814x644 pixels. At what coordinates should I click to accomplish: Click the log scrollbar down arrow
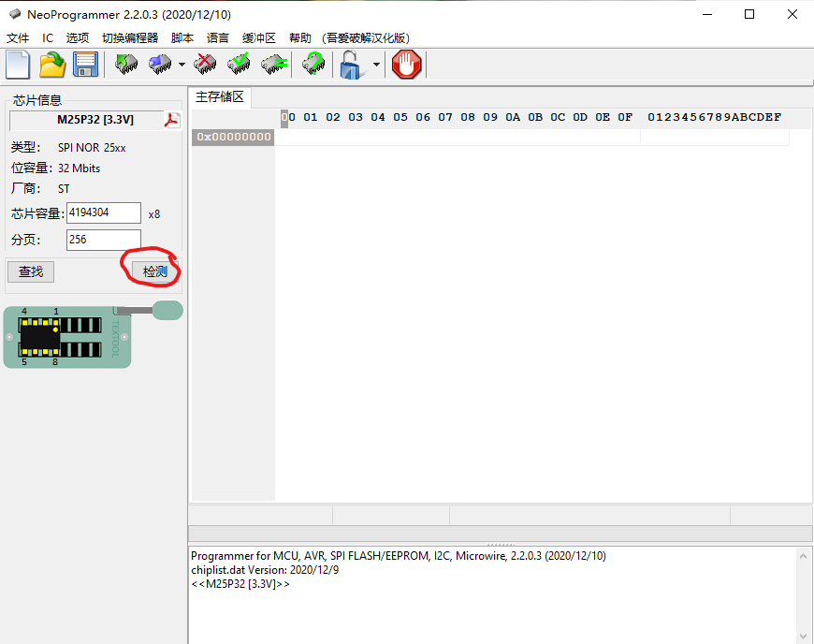point(803,637)
